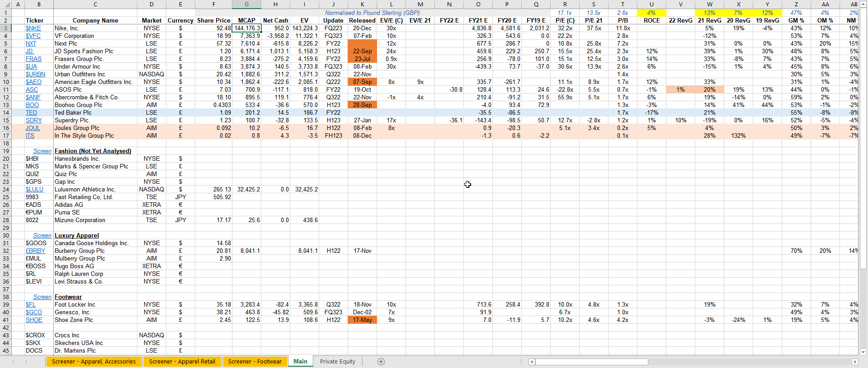Select column G header

(246, 5)
